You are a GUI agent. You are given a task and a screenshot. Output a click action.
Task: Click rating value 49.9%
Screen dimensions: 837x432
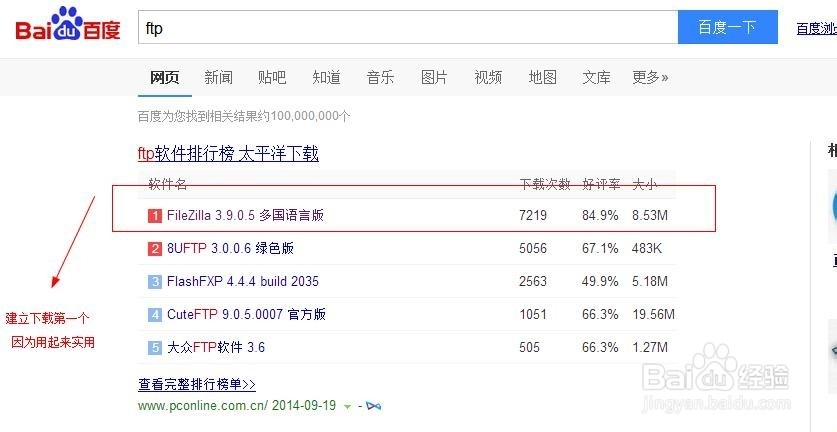[600, 281]
